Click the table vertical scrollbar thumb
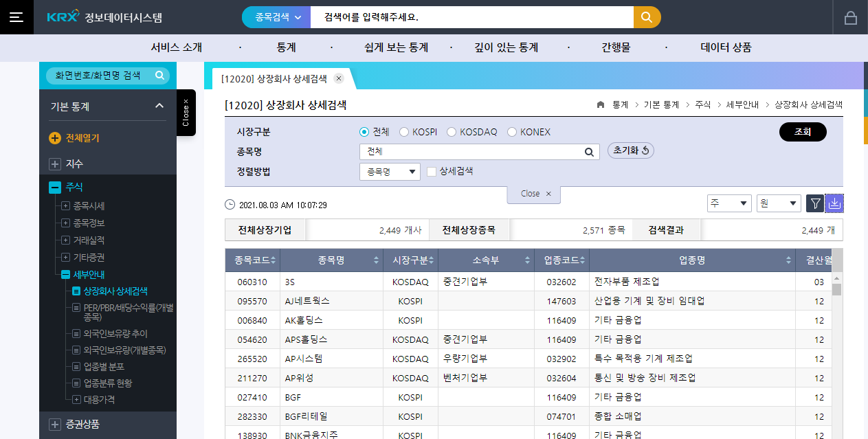The width and height of the screenshot is (868, 439). click(837, 289)
